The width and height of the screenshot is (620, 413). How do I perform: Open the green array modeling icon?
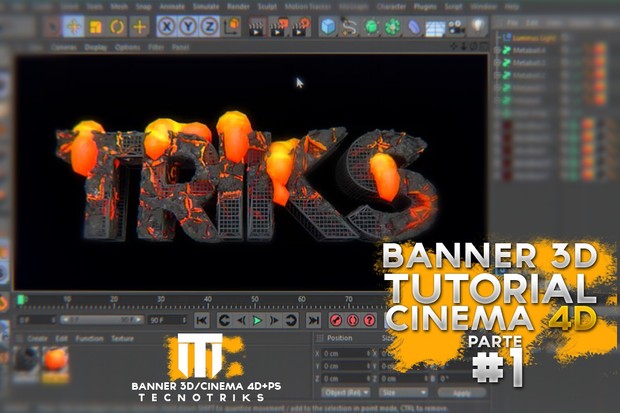click(x=392, y=27)
